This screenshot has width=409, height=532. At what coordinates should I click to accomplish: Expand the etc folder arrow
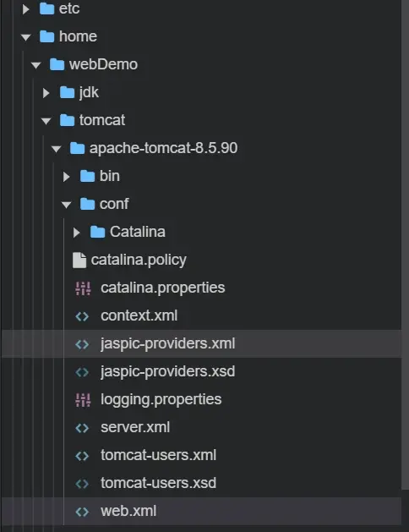click(25, 9)
